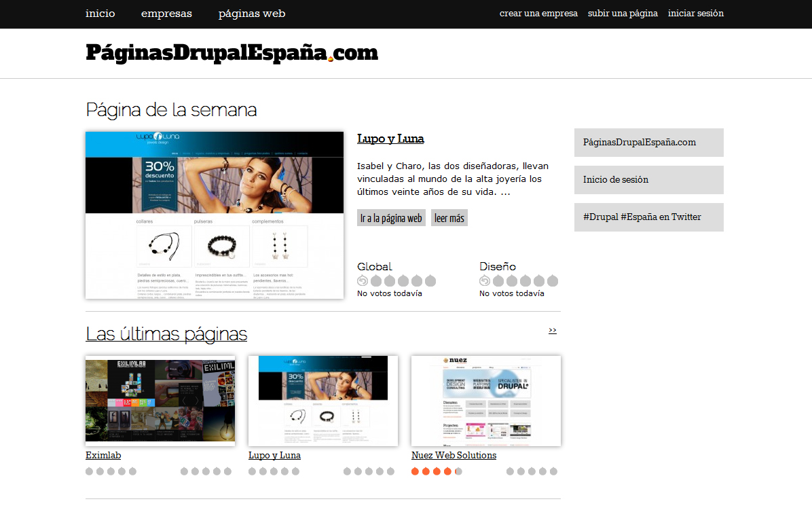Click the leer más button

click(x=449, y=218)
